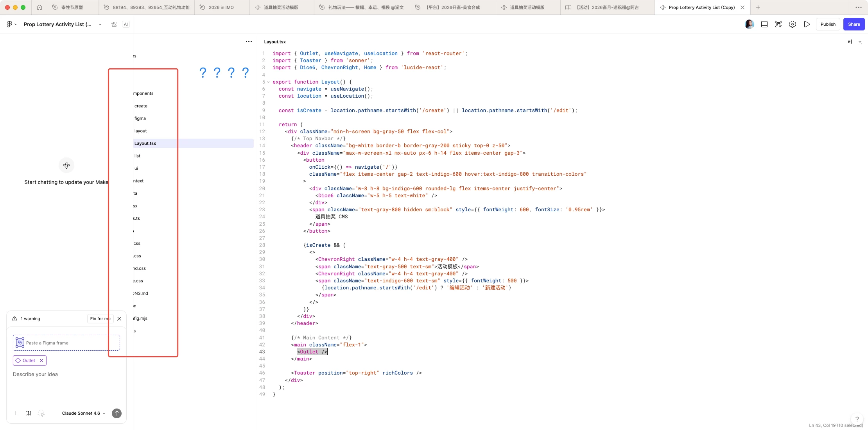This screenshot has height=430, width=868.
Task: Toggle word wrap icon above the code editor
Action: click(x=849, y=42)
